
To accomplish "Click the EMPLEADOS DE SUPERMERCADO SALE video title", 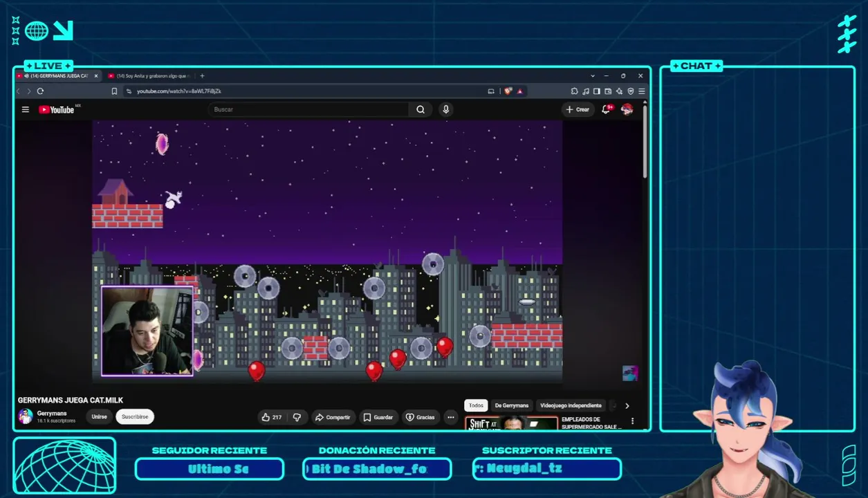I will pyautogui.click(x=591, y=423).
